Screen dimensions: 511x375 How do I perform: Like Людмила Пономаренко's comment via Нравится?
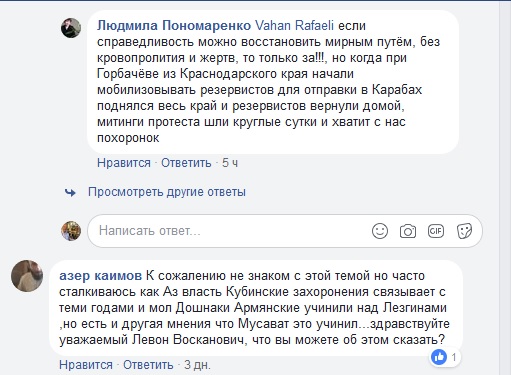coord(124,163)
